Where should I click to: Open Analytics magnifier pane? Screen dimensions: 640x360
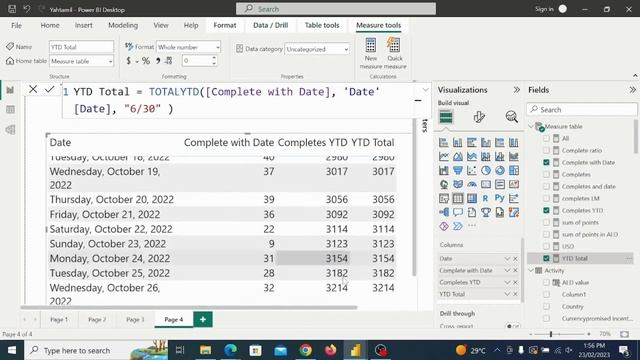[511, 117]
